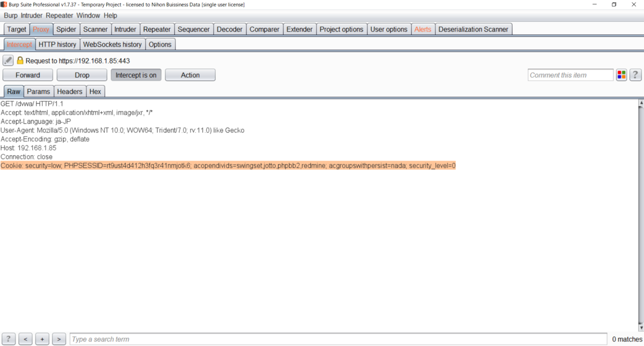Click the 'Accept-Encoding: gzip, deflate' line
This screenshot has height=346, width=644.
[45, 139]
